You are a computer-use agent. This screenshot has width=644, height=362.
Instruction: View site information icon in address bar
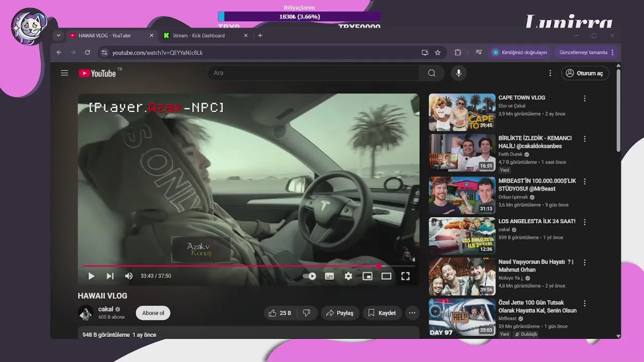(104, 52)
